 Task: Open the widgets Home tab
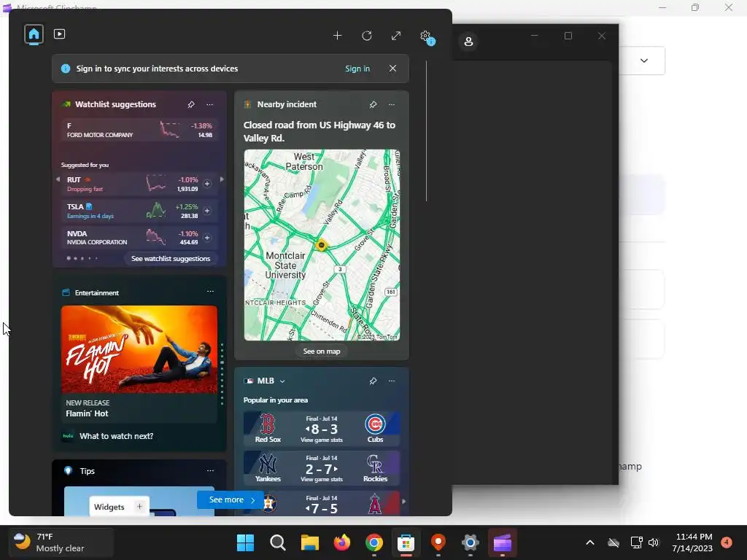tap(34, 34)
